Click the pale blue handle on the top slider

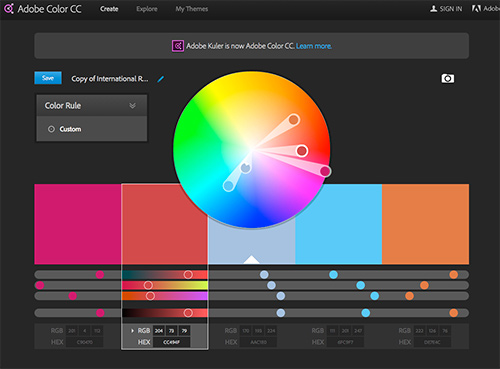coord(264,274)
